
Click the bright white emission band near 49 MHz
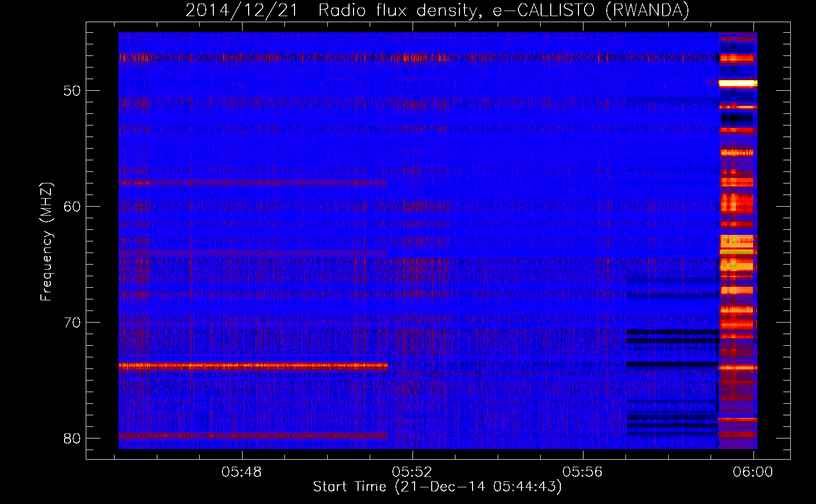click(738, 83)
